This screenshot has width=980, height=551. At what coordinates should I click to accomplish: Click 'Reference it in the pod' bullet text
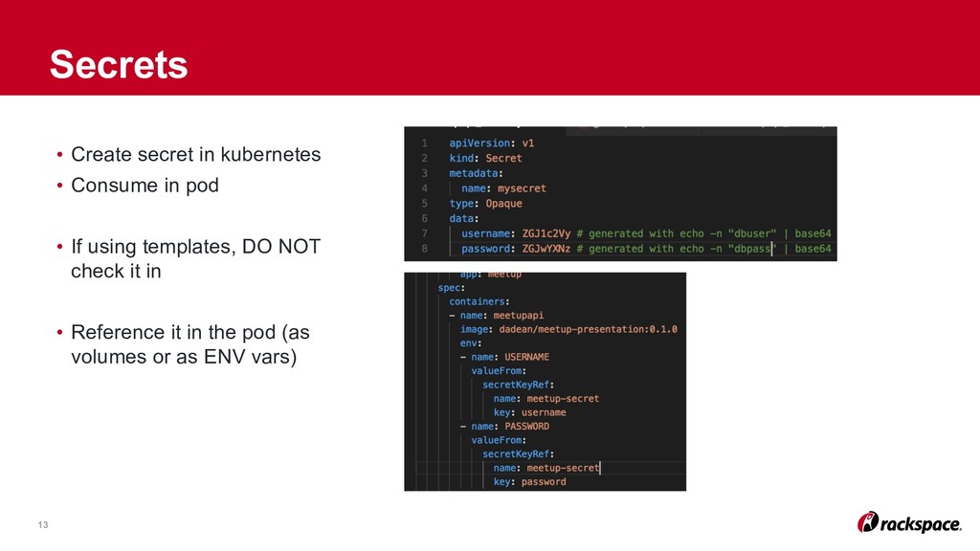point(190,344)
